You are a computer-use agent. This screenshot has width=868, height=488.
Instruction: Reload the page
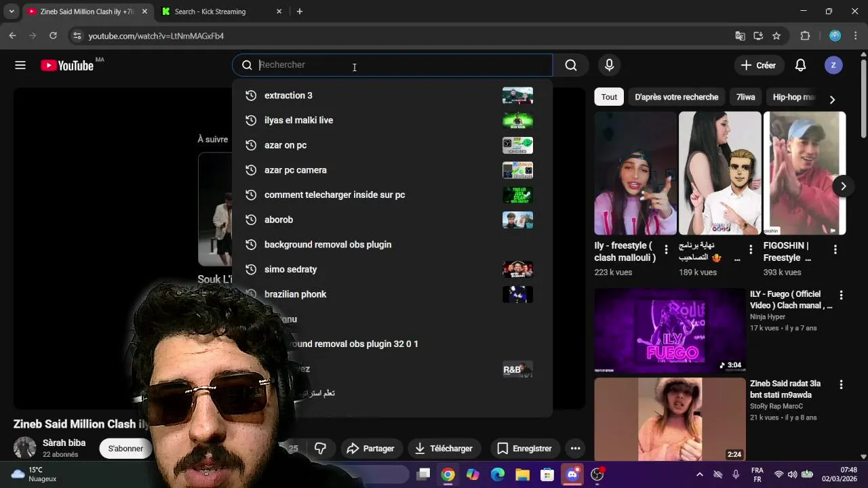(53, 36)
